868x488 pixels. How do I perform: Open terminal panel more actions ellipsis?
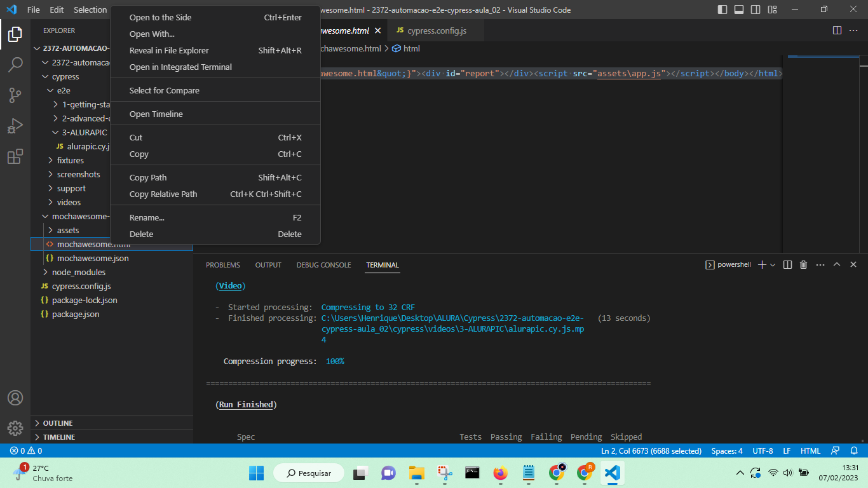820,264
